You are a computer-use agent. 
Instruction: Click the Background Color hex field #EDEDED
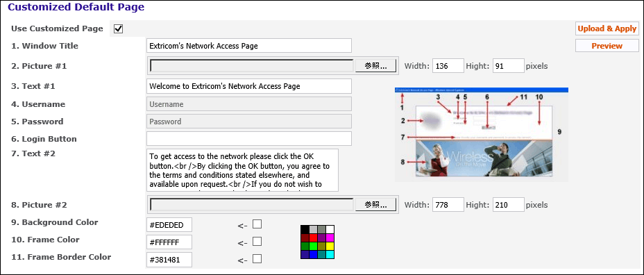(169, 225)
